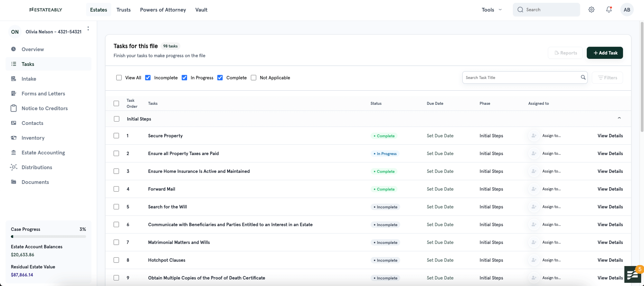Image resolution: width=644 pixels, height=286 pixels.
Task: View Details for Forward Mail
Action: [610, 189]
